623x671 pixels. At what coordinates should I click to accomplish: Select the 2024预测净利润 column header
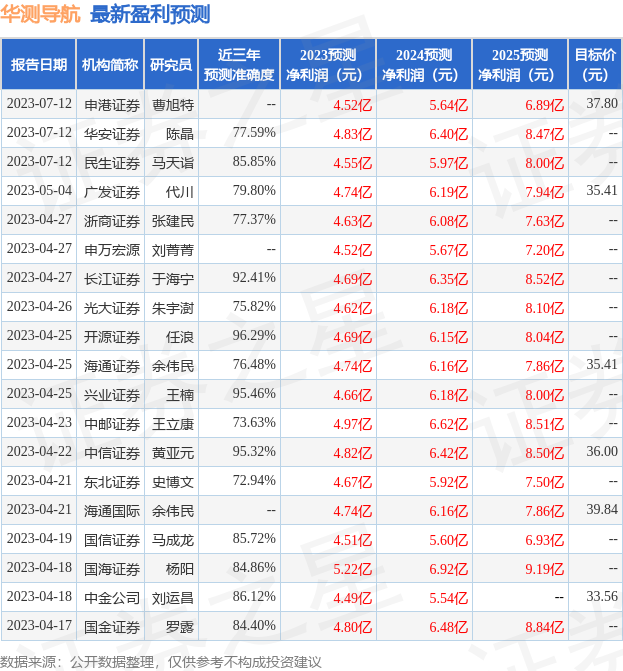click(424, 65)
